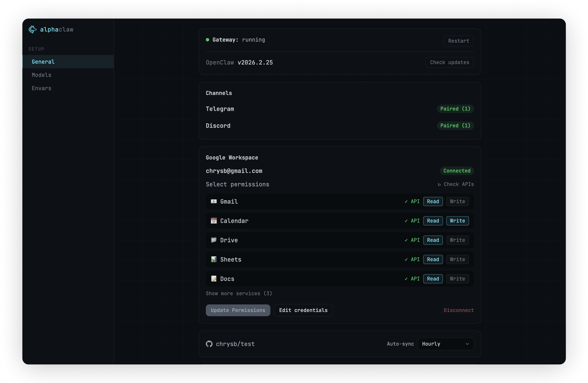Open the Auto-sync Hourly dropdown
The image size is (588, 383).
(x=446, y=344)
